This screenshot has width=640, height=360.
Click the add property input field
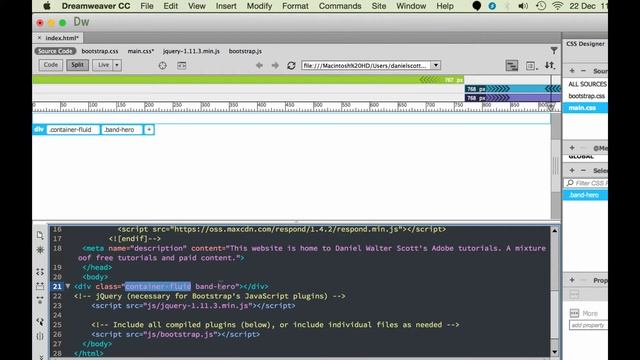coord(588,325)
